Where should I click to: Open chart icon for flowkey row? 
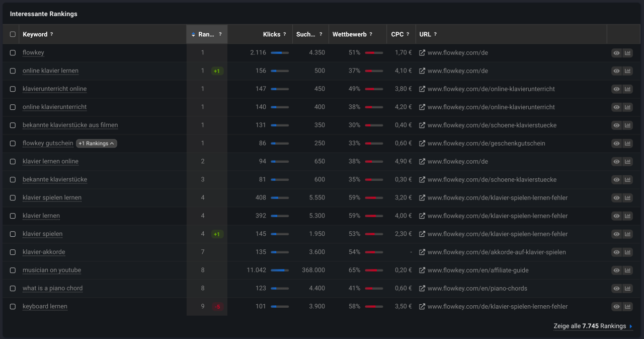[x=627, y=53]
